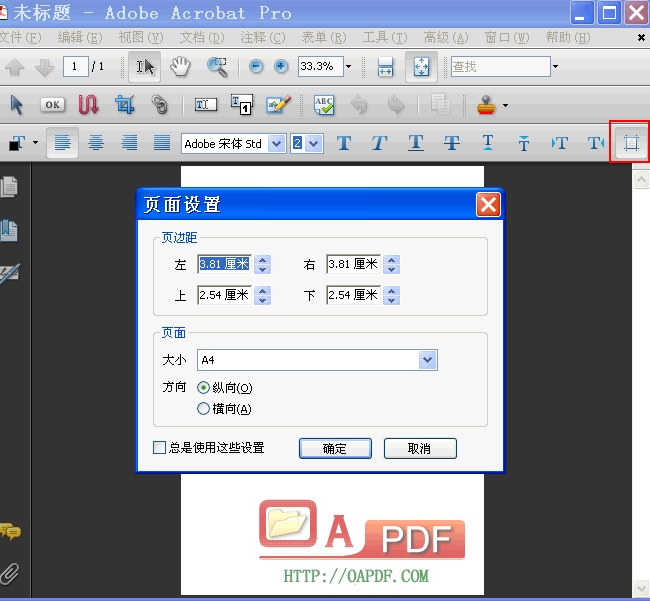Align text right

pos(129,143)
